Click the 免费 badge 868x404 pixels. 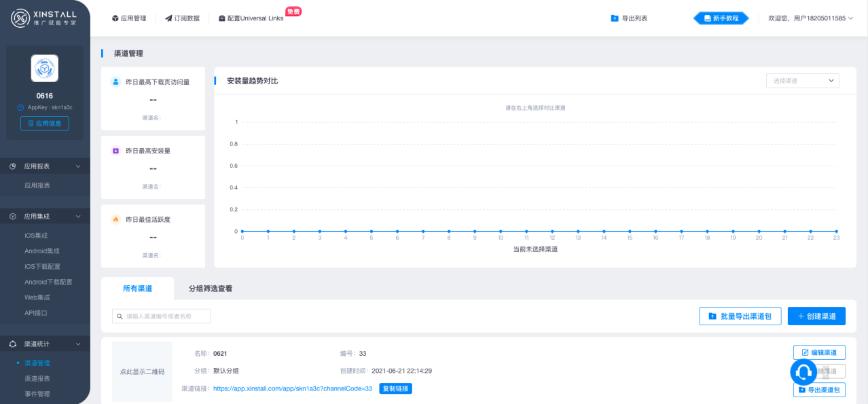[293, 12]
